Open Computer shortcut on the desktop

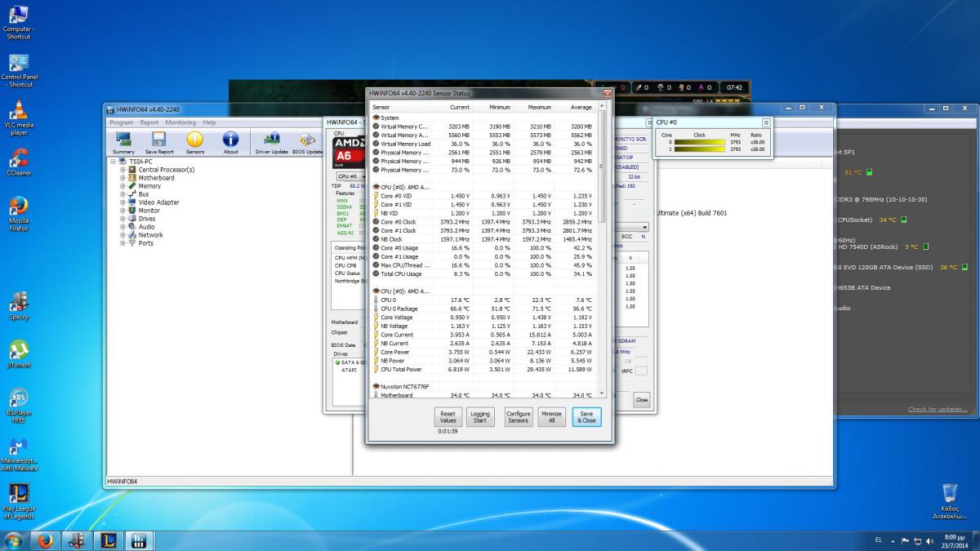(19, 21)
